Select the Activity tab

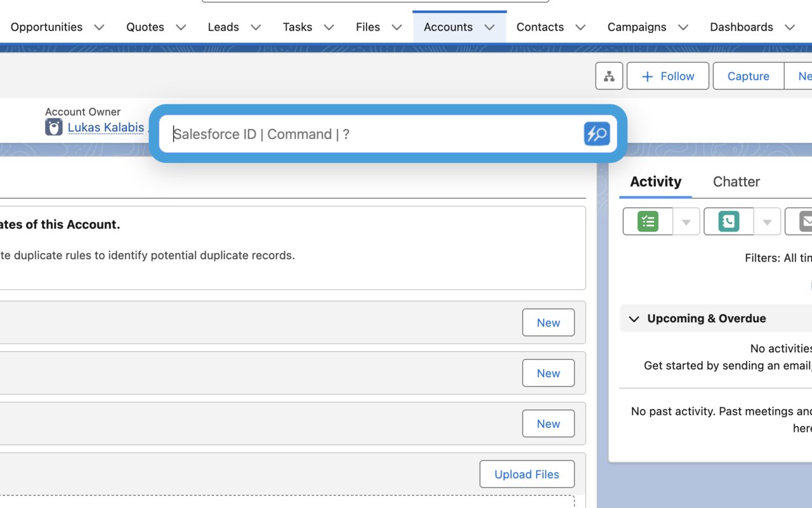point(655,182)
